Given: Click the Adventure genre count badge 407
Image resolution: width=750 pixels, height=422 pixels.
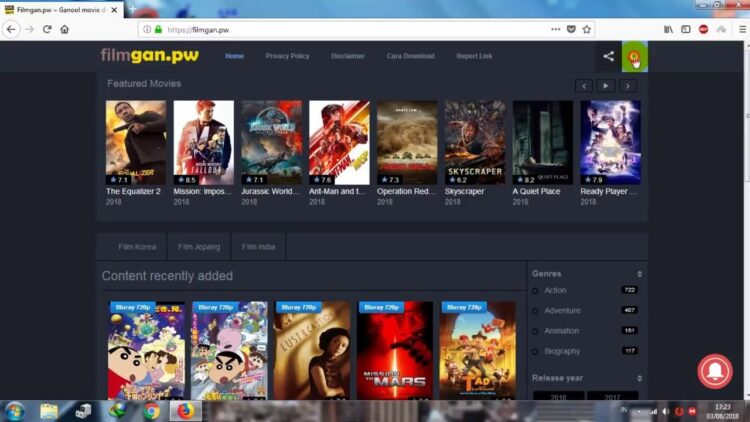Looking at the screenshot, I should (629, 310).
